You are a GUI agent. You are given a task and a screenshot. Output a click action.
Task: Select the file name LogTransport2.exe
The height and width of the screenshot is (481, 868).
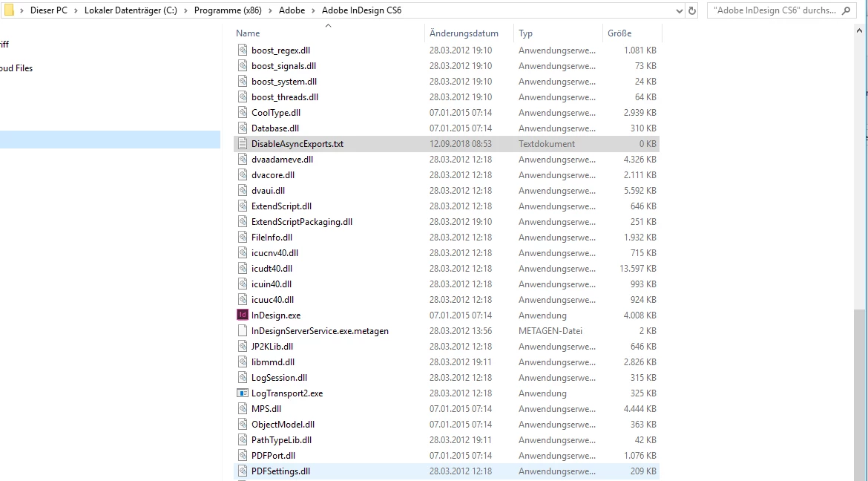(x=287, y=393)
